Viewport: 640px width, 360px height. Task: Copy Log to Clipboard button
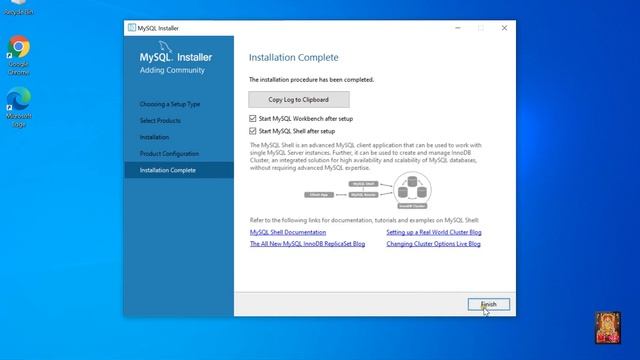[x=299, y=100]
